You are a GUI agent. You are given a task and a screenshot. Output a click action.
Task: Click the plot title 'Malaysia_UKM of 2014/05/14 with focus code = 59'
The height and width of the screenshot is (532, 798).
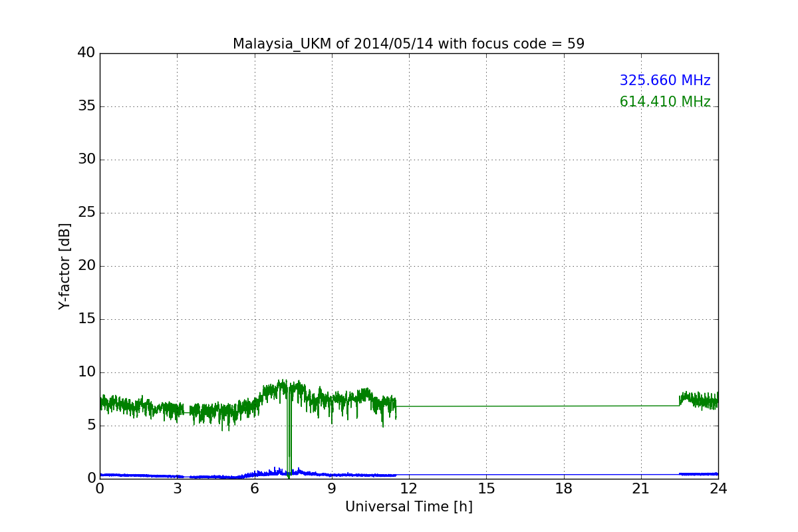(x=408, y=44)
